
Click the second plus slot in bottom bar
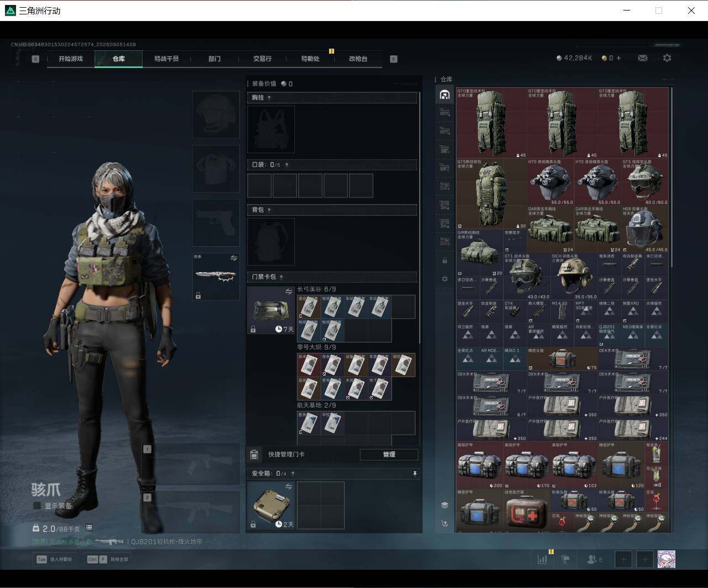[644, 559]
